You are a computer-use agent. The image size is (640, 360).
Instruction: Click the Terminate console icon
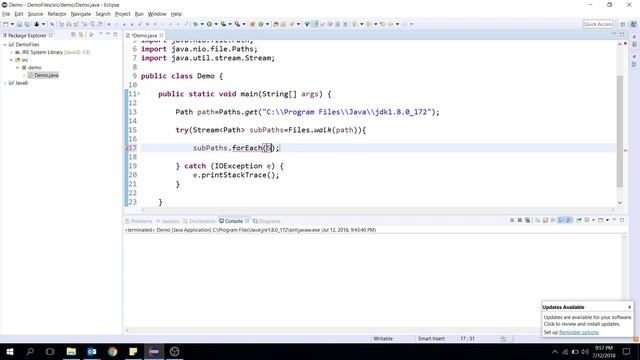coord(512,220)
